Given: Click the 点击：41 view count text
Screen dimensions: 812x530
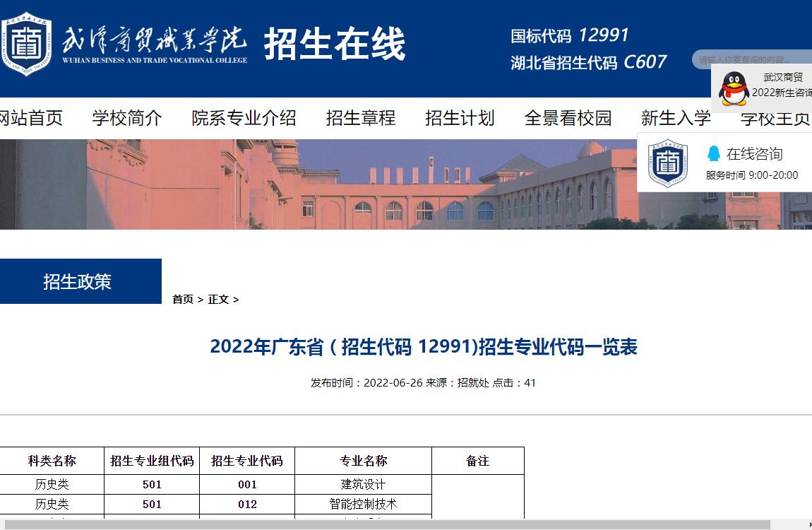Looking at the screenshot, I should coord(514,383).
